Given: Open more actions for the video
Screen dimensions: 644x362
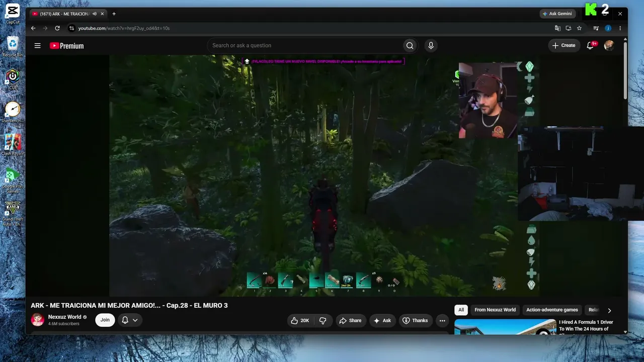Looking at the screenshot, I should (442, 320).
